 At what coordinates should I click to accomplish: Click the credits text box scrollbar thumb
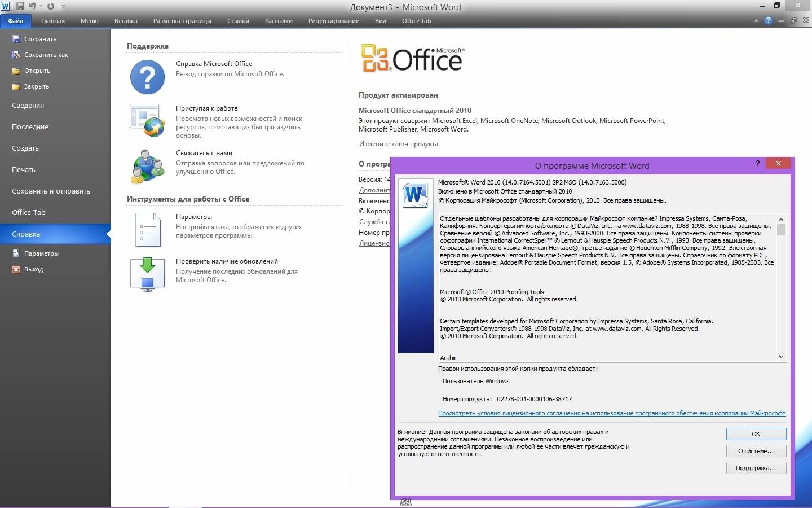click(781, 230)
